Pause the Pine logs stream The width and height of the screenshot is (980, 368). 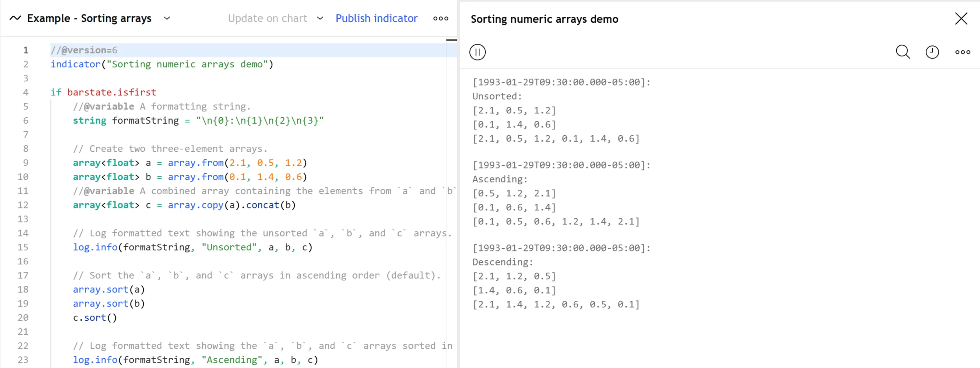(x=477, y=52)
